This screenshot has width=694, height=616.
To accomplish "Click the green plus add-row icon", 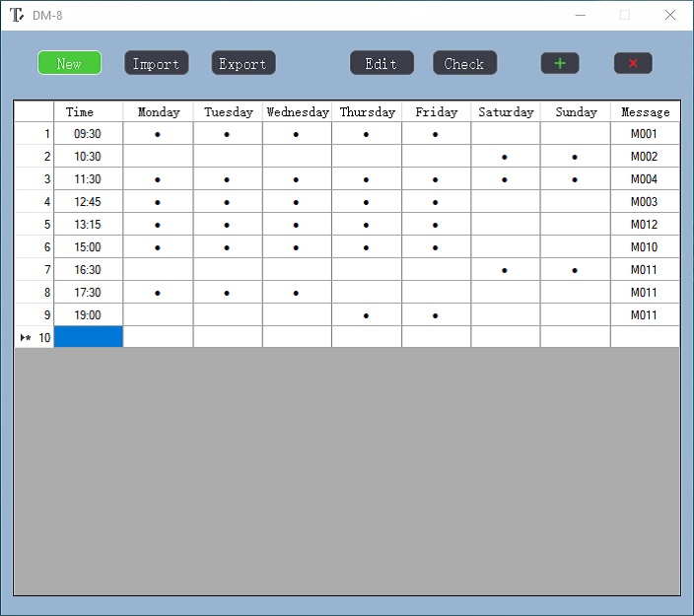I will click(560, 63).
